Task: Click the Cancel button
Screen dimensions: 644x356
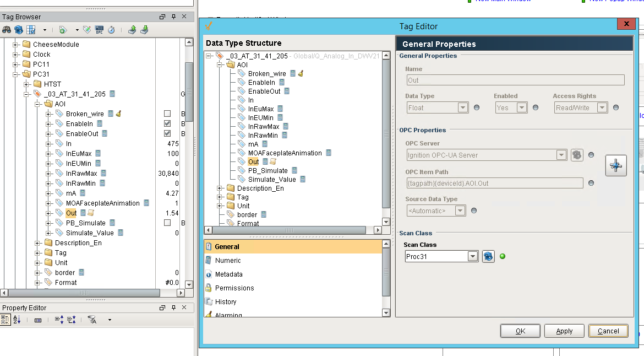Action: click(608, 331)
